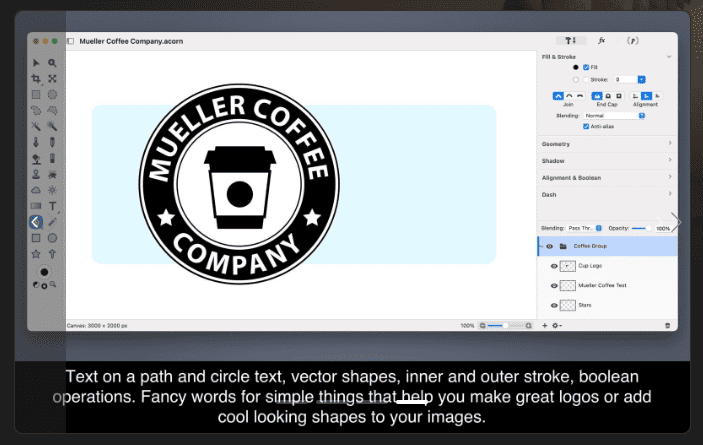Image resolution: width=703 pixels, height=445 pixels.
Task: Select the Star shape tool
Action: pos(36,254)
